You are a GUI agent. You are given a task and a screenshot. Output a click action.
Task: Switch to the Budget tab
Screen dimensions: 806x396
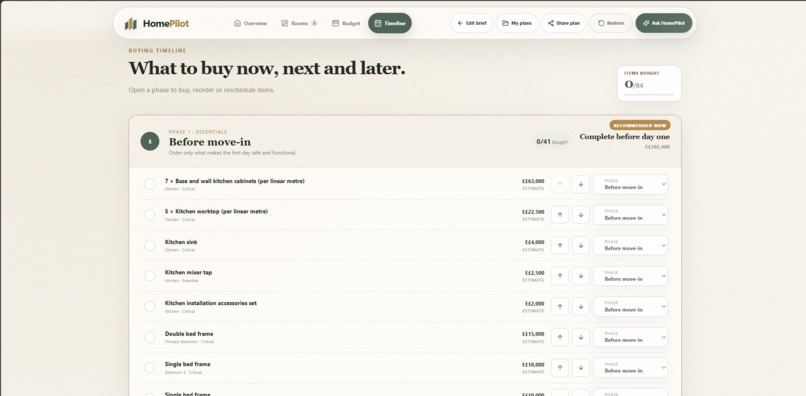(346, 23)
